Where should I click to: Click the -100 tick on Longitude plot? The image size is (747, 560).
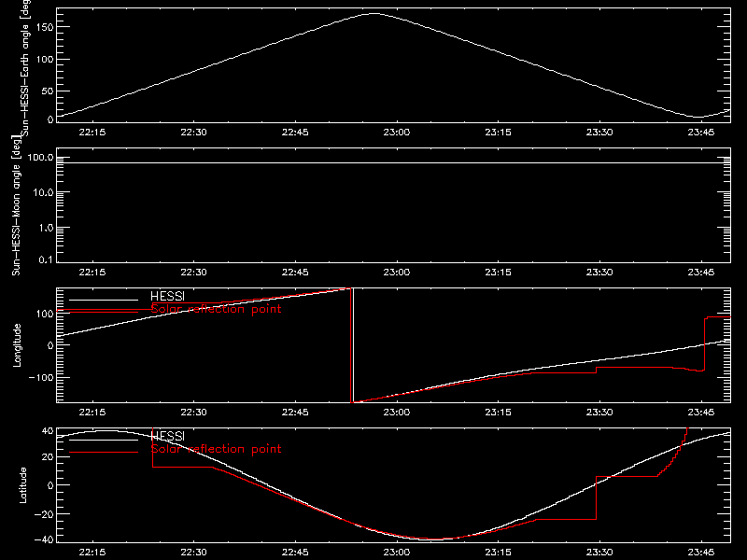point(41,377)
